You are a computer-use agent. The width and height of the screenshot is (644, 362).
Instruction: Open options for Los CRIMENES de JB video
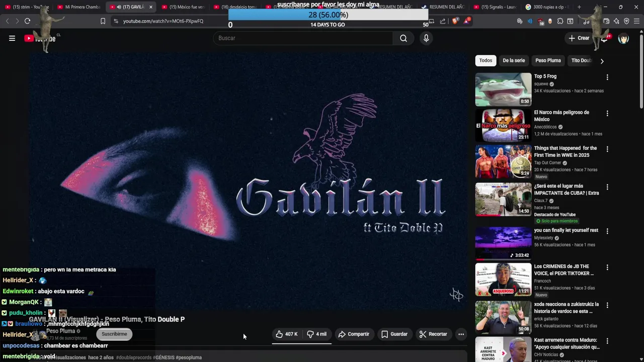[x=607, y=267]
